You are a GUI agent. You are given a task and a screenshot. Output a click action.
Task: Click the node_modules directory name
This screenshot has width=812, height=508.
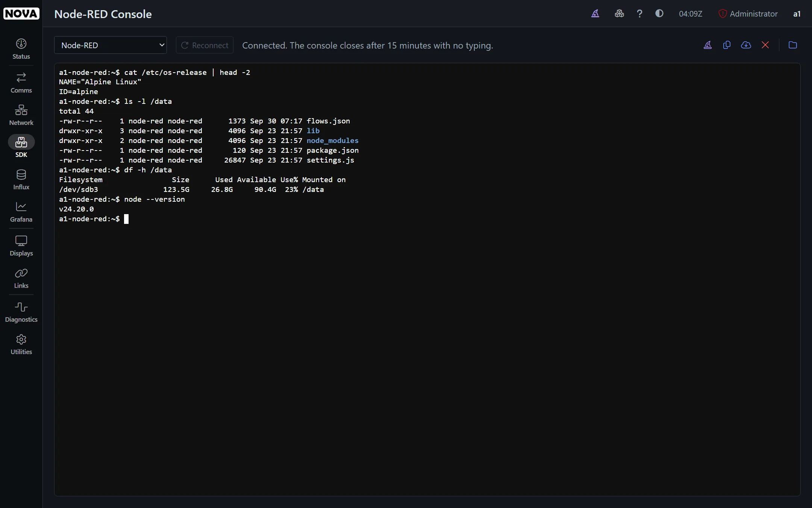click(332, 140)
